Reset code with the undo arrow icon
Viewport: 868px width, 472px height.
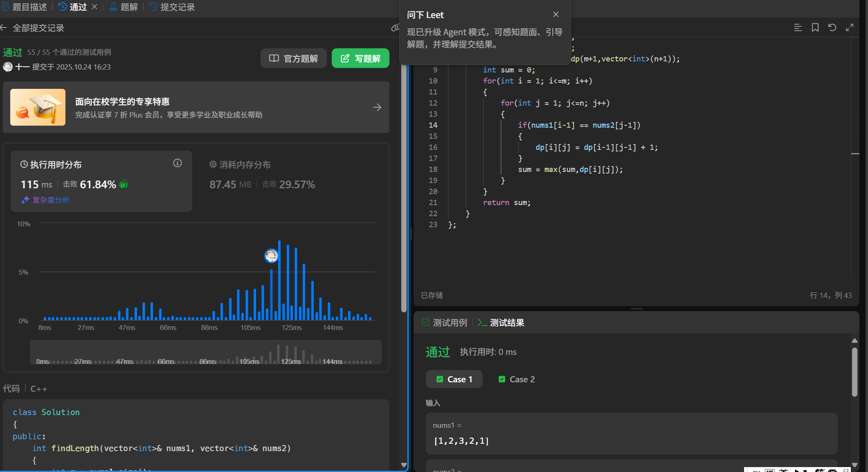832,27
